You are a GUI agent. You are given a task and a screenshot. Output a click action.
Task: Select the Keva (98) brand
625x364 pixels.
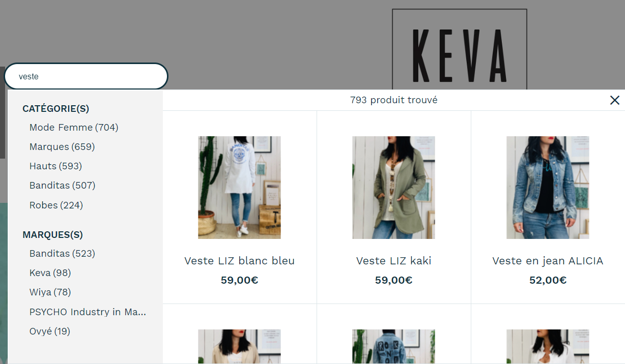[x=50, y=273]
